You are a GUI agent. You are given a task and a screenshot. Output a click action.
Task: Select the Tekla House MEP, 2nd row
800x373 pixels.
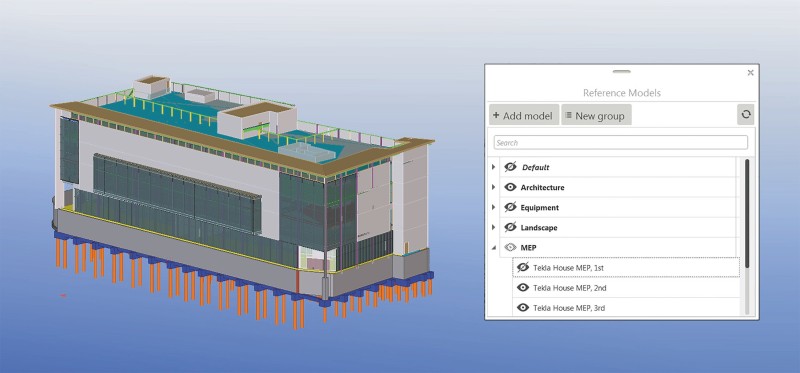point(626,288)
